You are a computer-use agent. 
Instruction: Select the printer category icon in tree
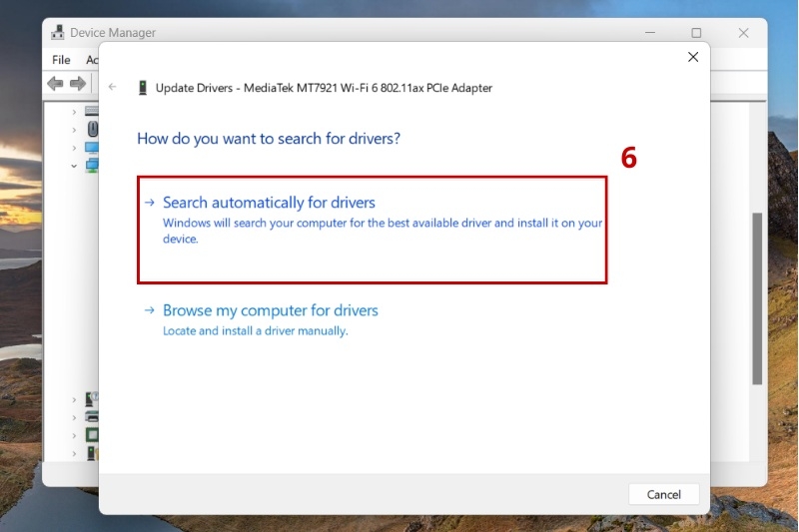(92, 417)
